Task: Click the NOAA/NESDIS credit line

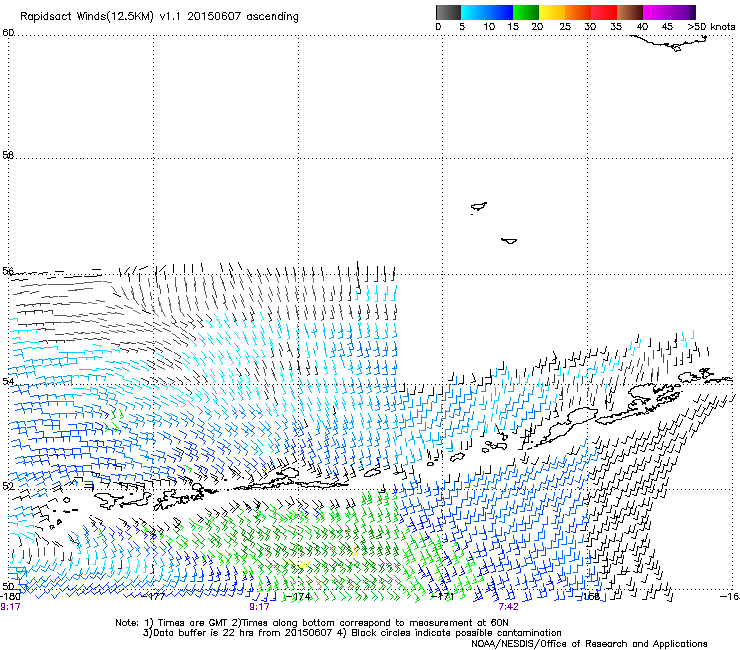Action: [589, 644]
